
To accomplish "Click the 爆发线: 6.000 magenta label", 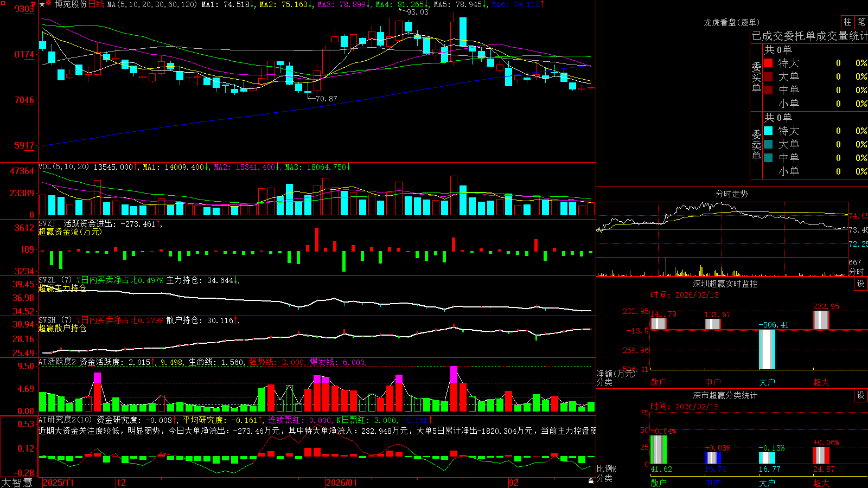I will (338, 362).
